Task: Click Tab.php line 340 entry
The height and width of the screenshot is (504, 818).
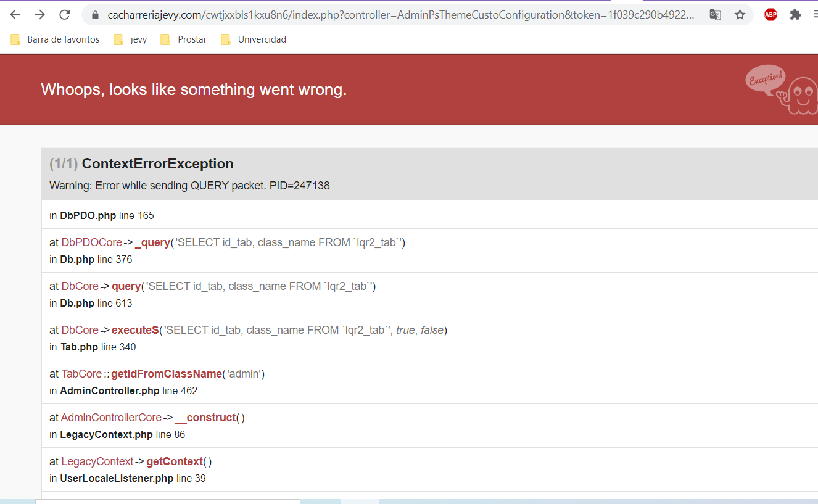Action: 93,347
